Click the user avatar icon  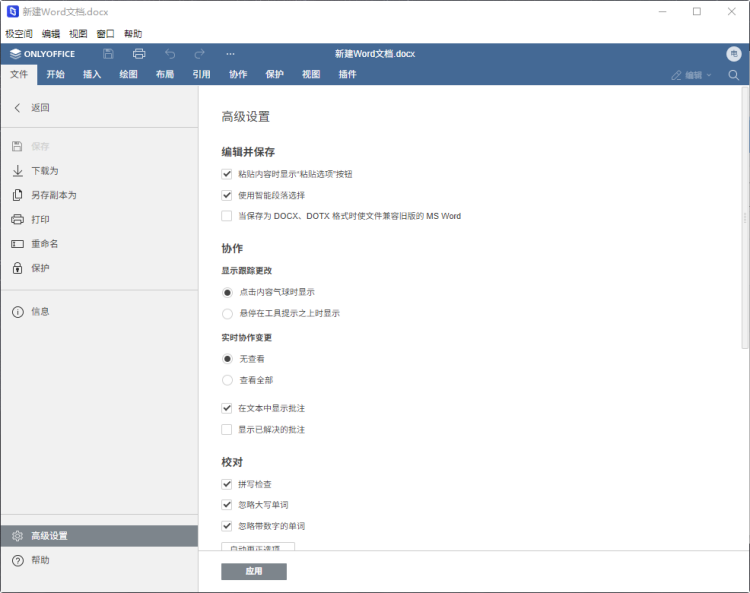734,54
